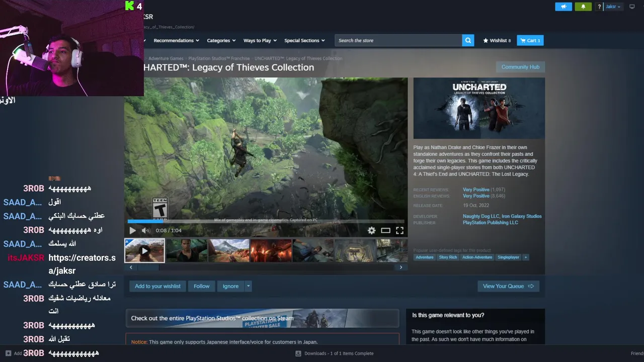Expand the Special Sections menu

(304, 40)
